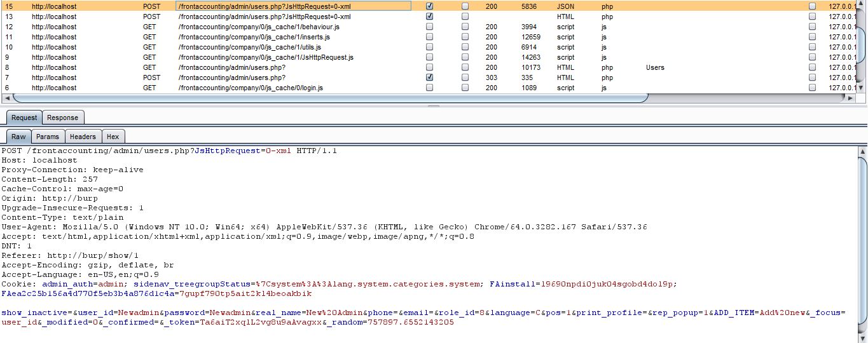Switch to the Headers view tab
Screen dimensions: 868x343
click(83, 137)
